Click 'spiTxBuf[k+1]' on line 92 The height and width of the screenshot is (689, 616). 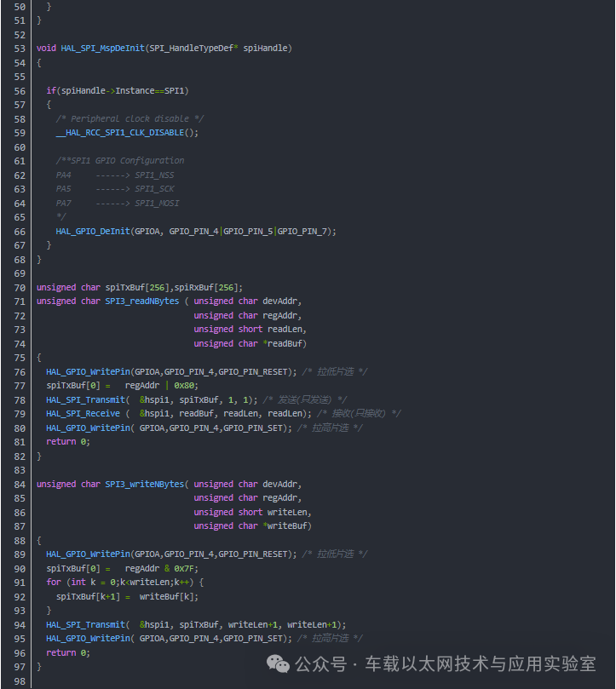88,597
